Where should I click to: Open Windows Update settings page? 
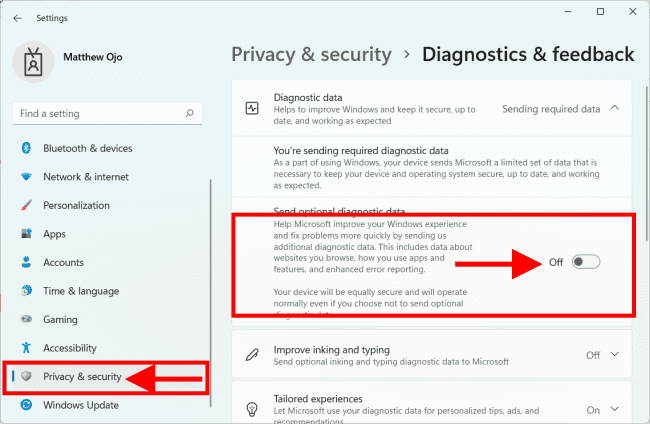[80, 405]
